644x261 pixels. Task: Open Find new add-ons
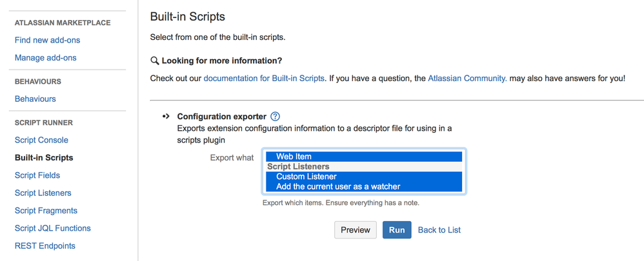47,40
